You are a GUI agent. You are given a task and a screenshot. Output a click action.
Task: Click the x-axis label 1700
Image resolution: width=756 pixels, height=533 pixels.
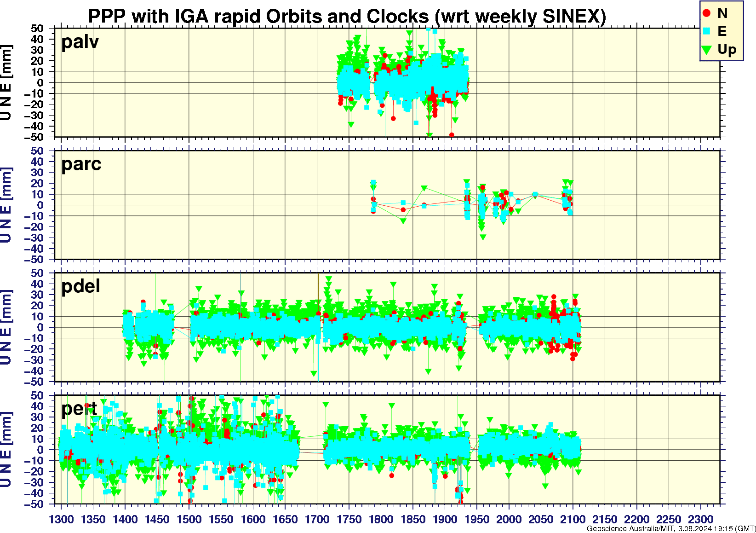(x=317, y=519)
